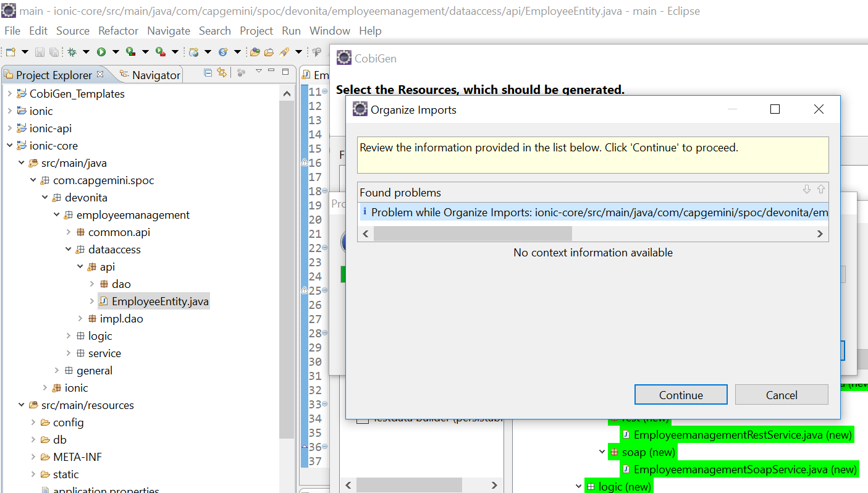Screen dimensions: 868x493
Task: Click the External Tools run icon
Action: coord(161,53)
